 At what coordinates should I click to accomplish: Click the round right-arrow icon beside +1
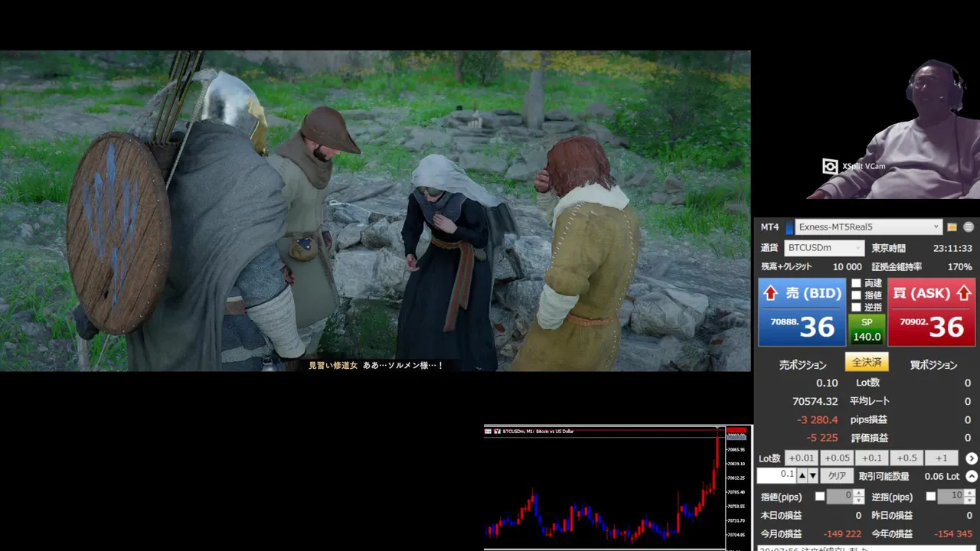tap(972, 458)
